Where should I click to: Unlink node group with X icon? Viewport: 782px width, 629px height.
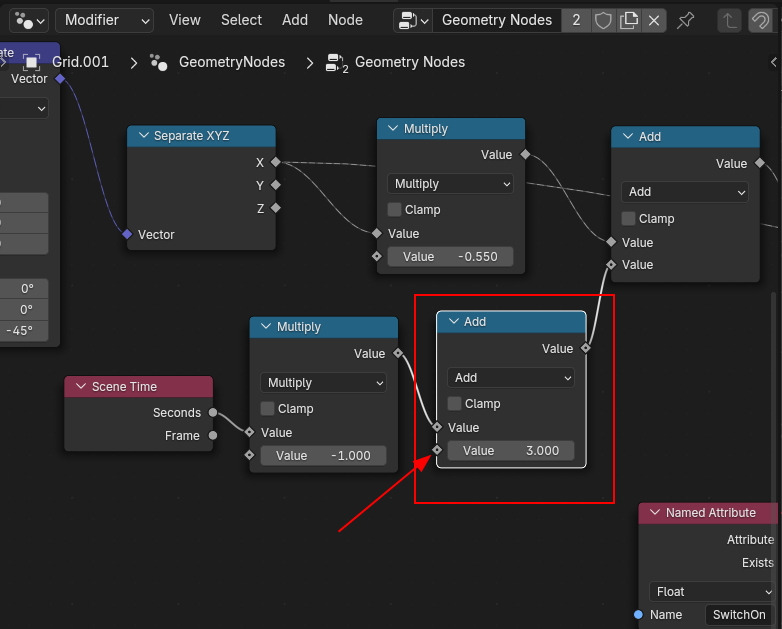[654, 20]
